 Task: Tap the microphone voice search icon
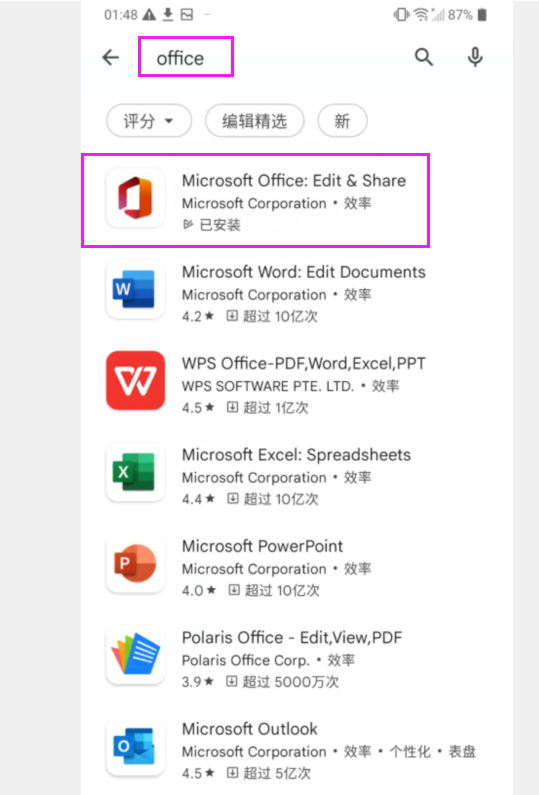pos(475,57)
